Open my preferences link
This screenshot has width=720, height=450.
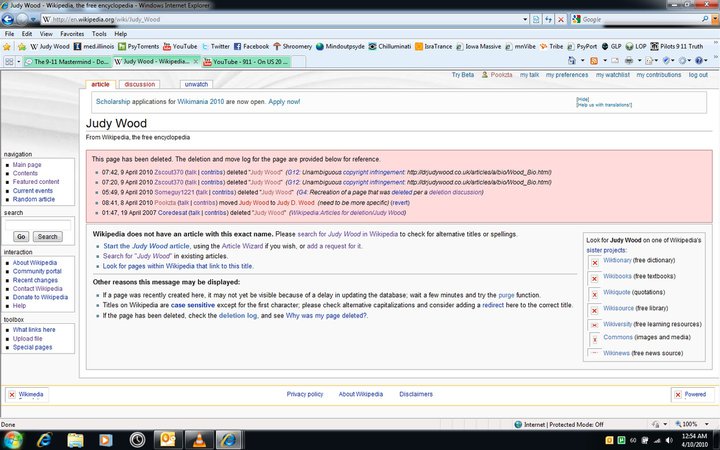point(567,75)
